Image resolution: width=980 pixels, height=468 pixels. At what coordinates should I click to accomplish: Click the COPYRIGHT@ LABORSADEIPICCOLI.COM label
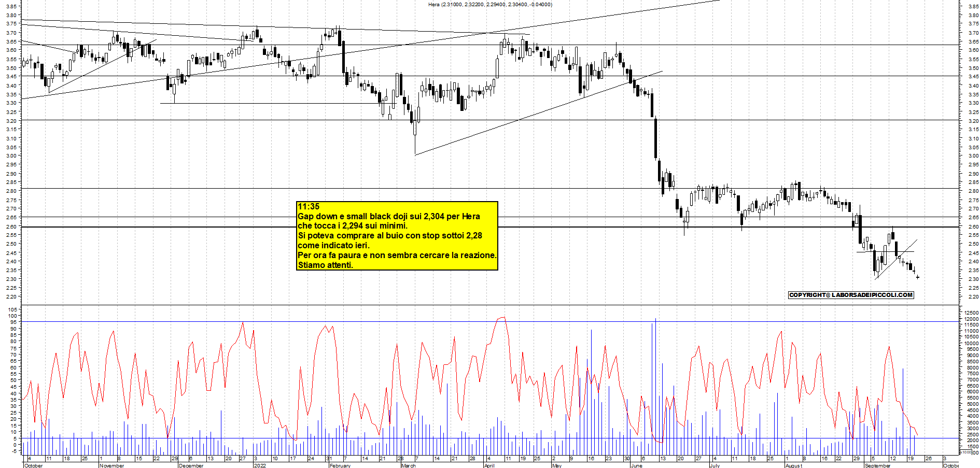pyautogui.click(x=851, y=295)
